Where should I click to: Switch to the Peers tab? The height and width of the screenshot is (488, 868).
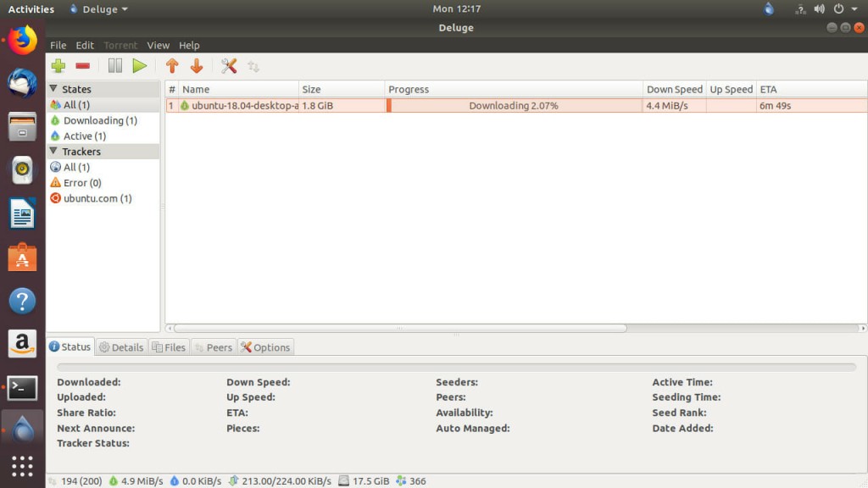[213, 347]
